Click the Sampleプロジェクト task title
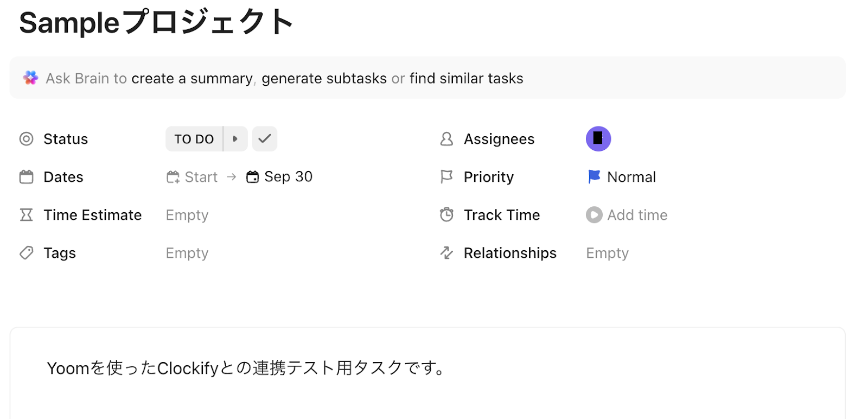This screenshot has width=868, height=419. tap(156, 23)
